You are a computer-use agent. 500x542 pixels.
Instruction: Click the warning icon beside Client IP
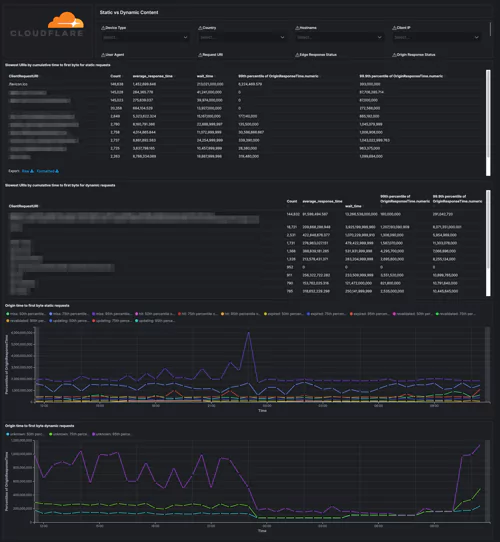point(394,28)
